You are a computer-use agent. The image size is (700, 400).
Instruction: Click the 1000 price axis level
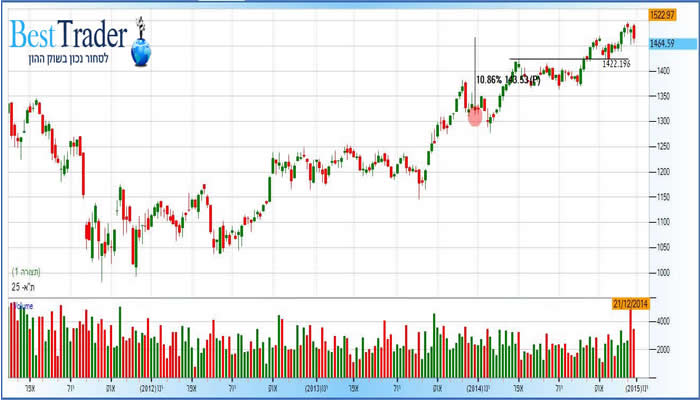pos(661,272)
